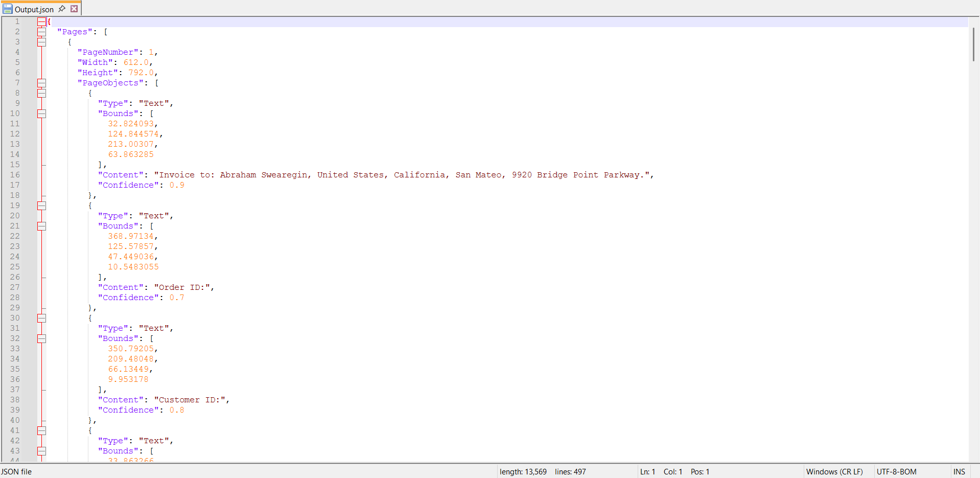
Task: Click line number 38 in the margin
Action: point(15,400)
